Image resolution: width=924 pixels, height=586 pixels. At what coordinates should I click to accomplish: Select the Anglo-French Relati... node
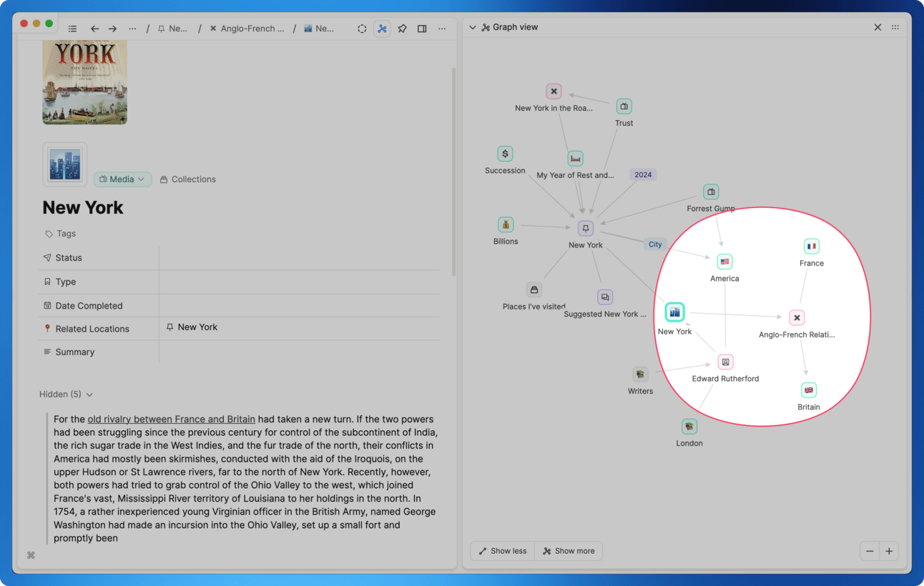point(797,318)
